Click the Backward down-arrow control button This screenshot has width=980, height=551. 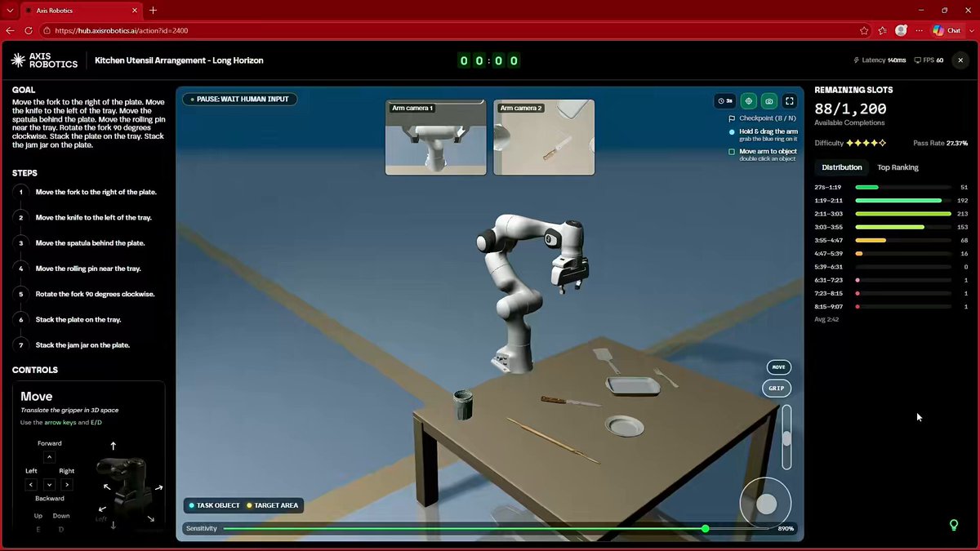coord(49,485)
